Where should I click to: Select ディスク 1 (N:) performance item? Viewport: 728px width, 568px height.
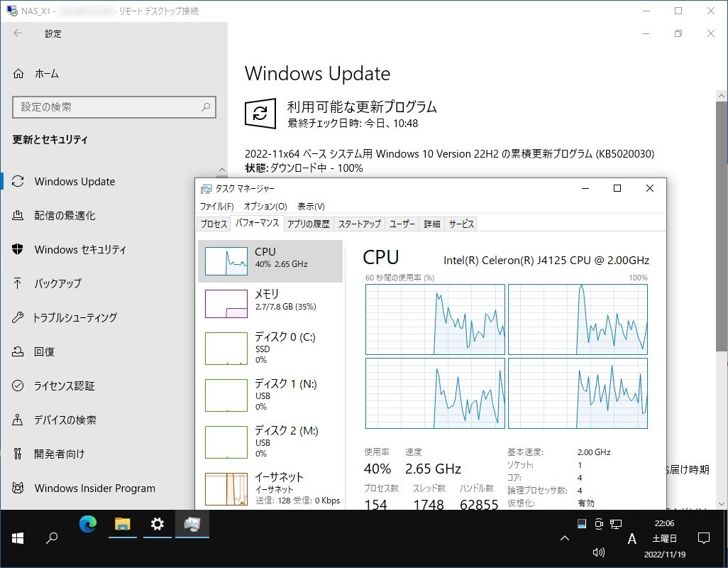[x=270, y=395]
